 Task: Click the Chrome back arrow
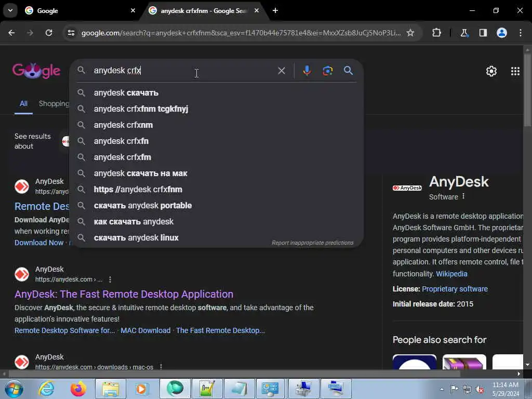pyautogui.click(x=11, y=33)
